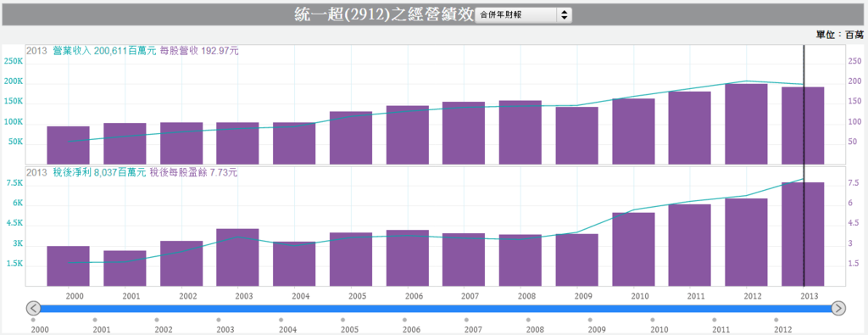Select the 2000 dot on the slider timeline
The image size is (868, 335).
click(x=33, y=320)
